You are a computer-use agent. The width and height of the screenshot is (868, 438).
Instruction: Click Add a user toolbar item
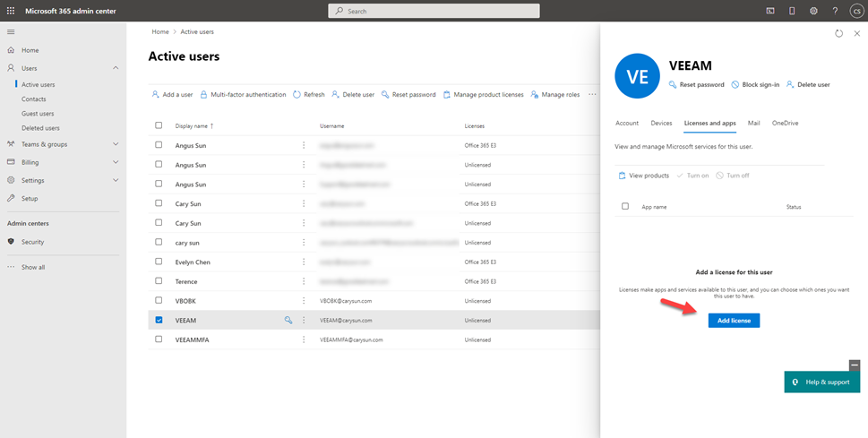(x=172, y=95)
